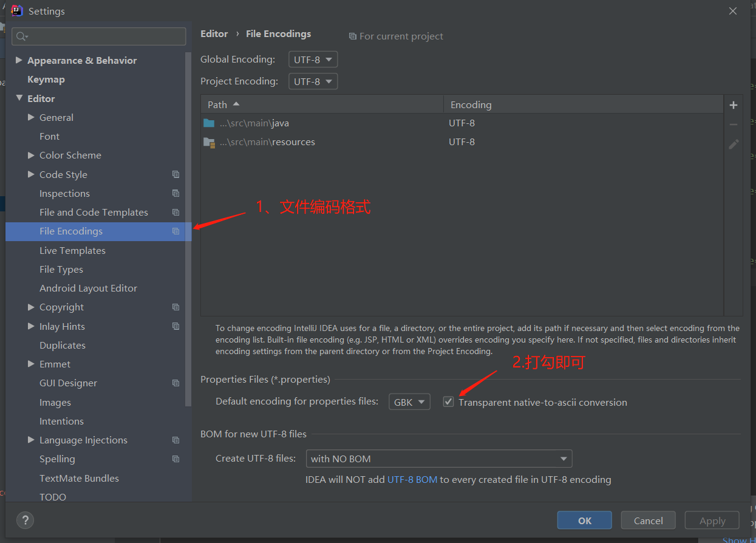Screen dimensions: 756x543
Task: Click project-level icon next to File Encodings
Action: pos(175,231)
